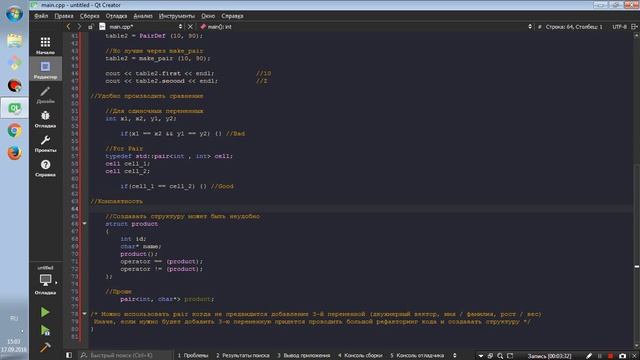The image size is (640, 360).
Task: Click the Строка: 64, Столбец: 1 indicator
Action: (x=574, y=27)
